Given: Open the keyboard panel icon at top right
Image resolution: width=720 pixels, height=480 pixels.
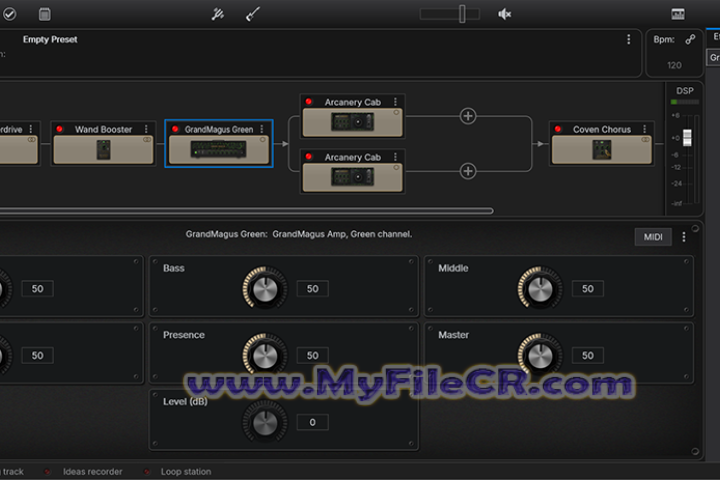Looking at the screenshot, I should point(678,14).
